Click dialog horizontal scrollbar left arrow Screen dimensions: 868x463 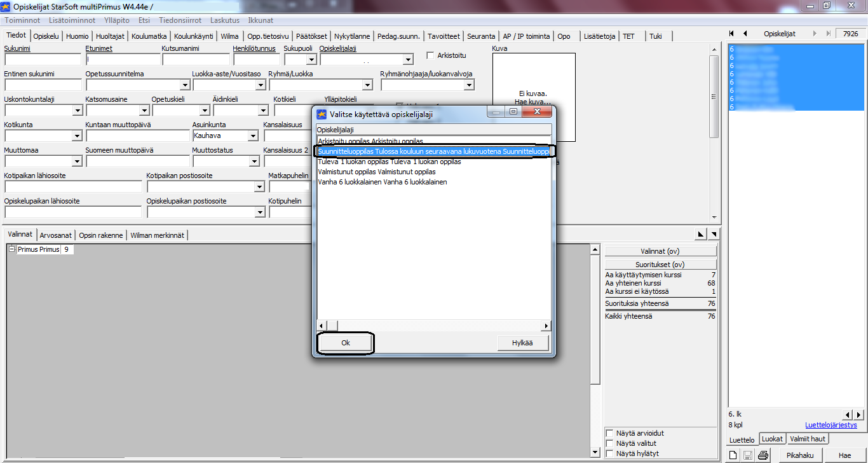pos(322,326)
